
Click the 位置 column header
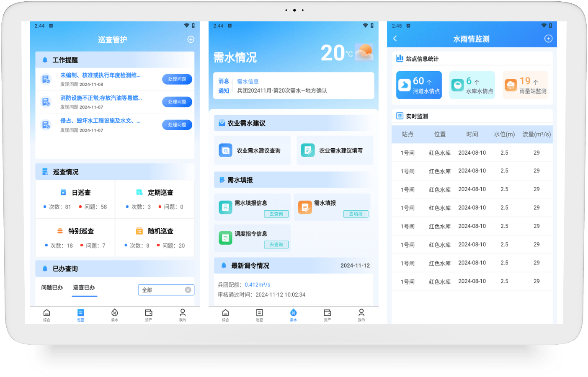(x=440, y=134)
